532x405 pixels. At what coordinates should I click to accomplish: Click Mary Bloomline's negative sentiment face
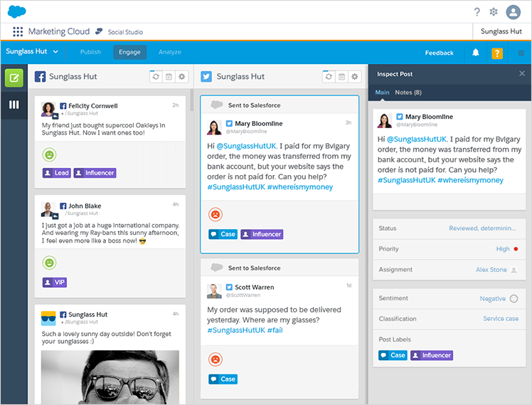[x=216, y=214]
